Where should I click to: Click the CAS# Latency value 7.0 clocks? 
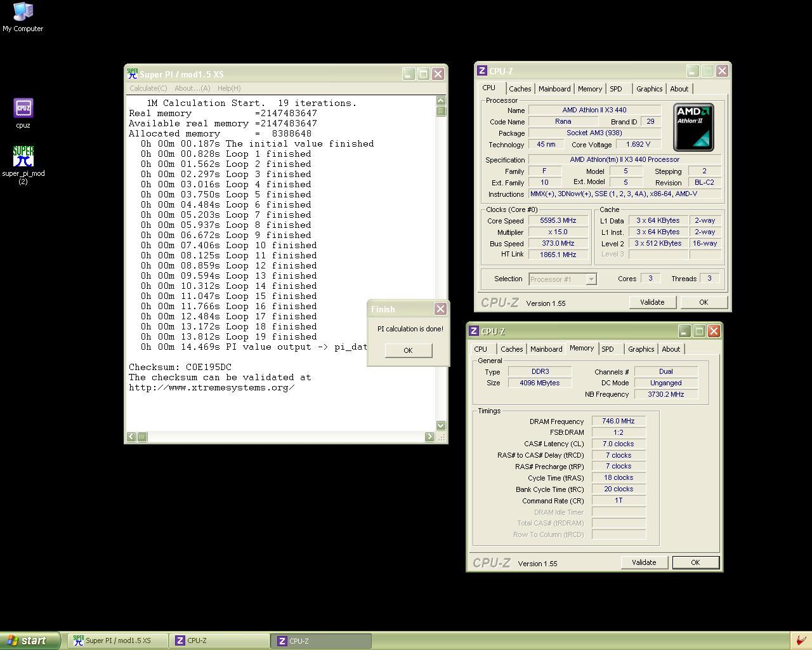coord(619,444)
